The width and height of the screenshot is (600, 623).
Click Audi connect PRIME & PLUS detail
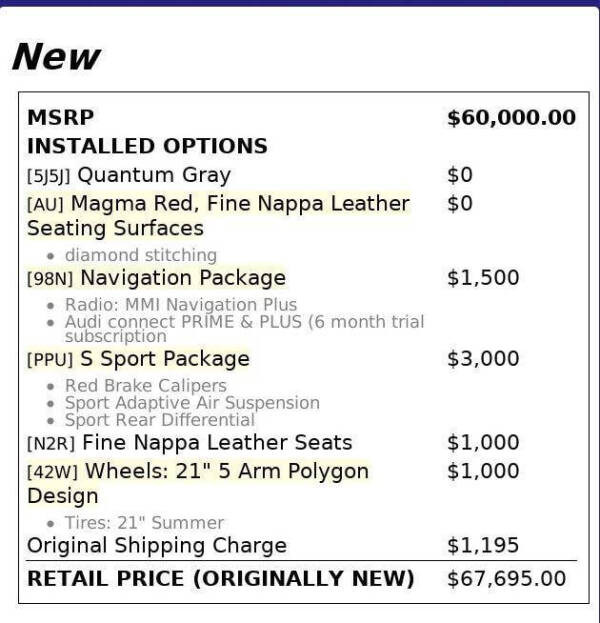coord(244,322)
